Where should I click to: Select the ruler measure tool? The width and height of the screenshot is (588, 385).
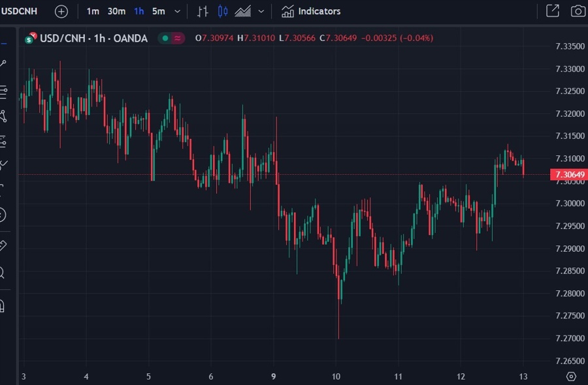point(3,245)
